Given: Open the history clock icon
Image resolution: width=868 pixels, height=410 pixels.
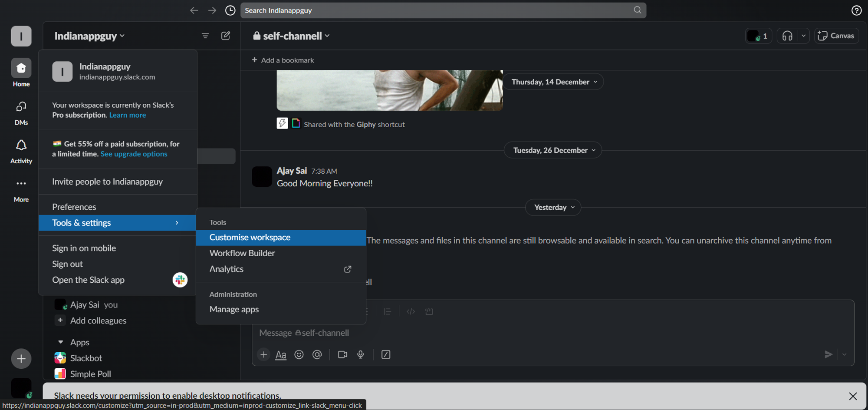Looking at the screenshot, I should click(230, 10).
